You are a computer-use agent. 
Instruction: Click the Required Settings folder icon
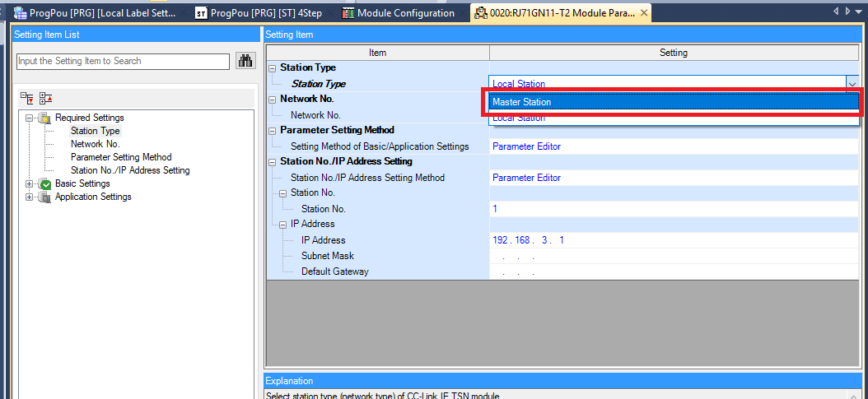[x=44, y=118]
